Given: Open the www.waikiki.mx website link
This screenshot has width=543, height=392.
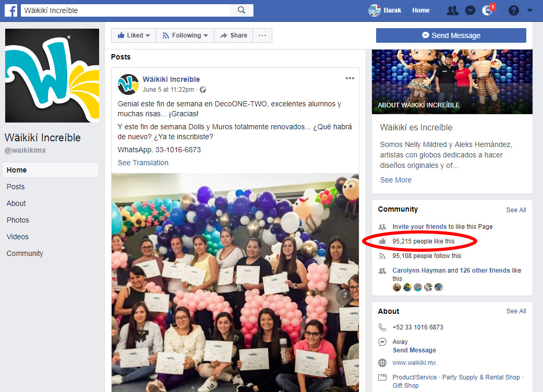Looking at the screenshot, I should 414,363.
